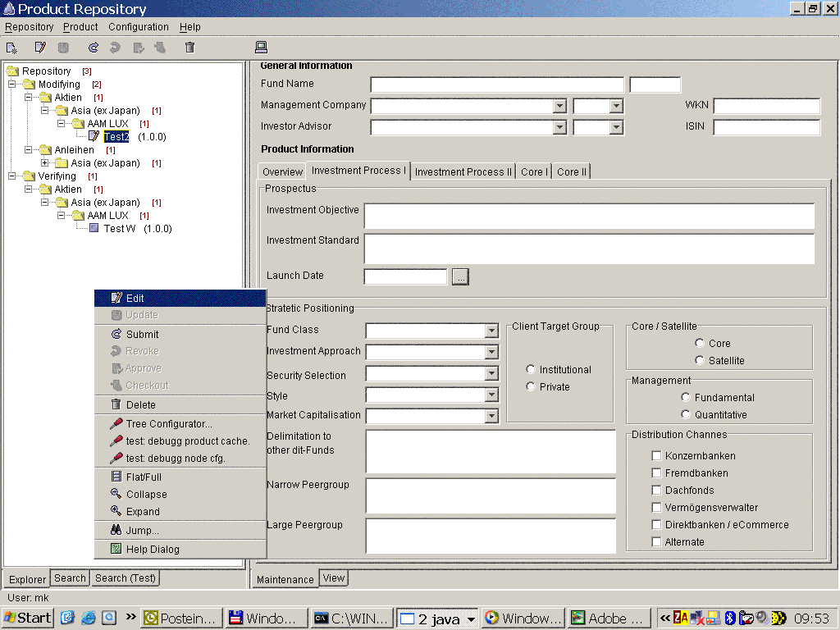Open the Configuration menu
Image resolution: width=840 pixels, height=630 pixels.
(x=138, y=27)
